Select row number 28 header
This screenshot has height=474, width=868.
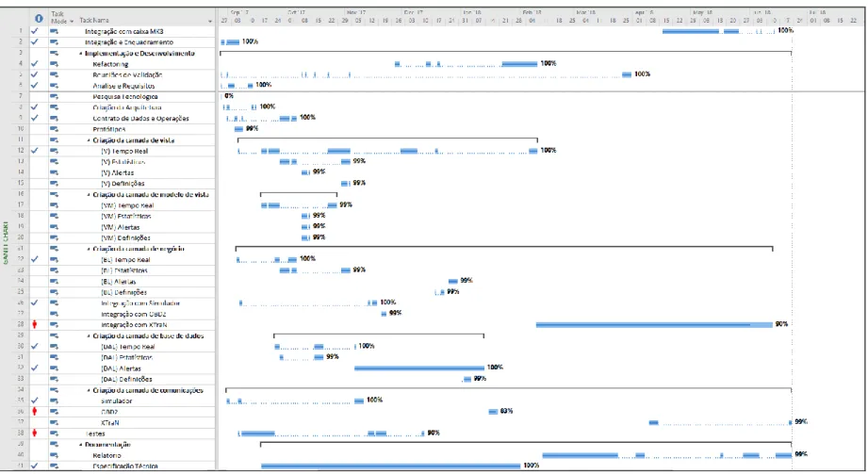coord(21,324)
